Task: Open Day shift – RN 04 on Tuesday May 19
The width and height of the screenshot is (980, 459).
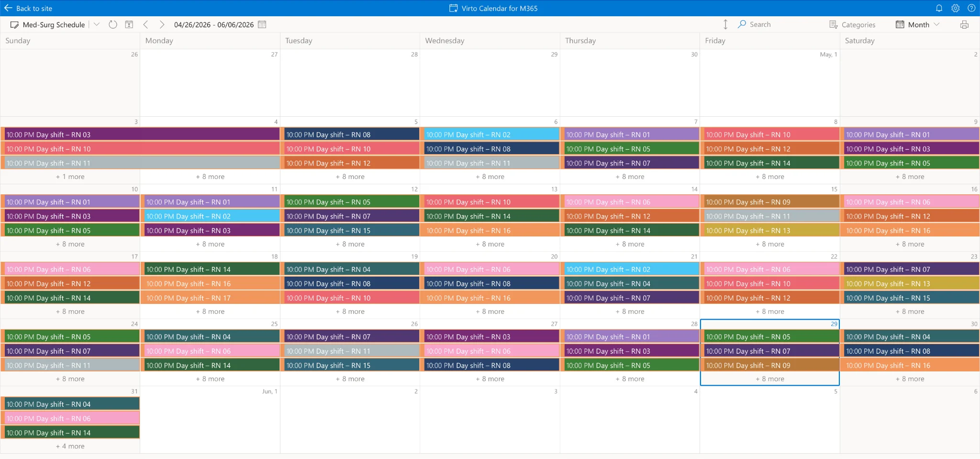Action: [x=350, y=269]
